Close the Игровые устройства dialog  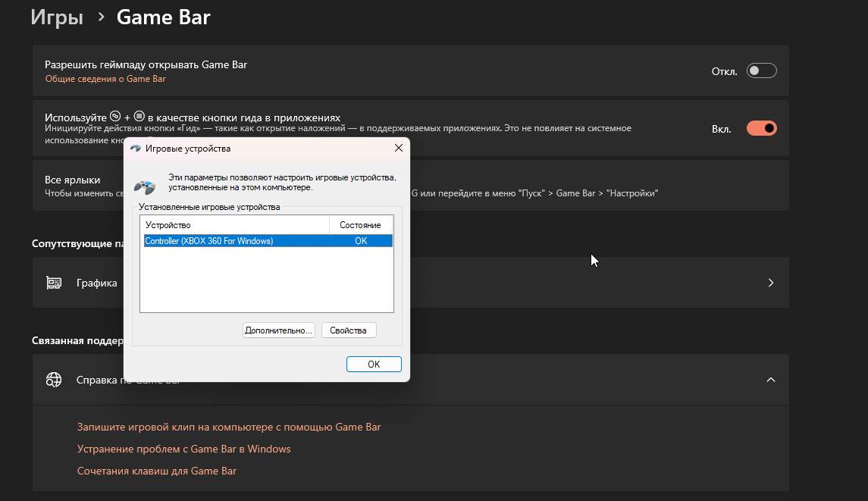pos(398,148)
